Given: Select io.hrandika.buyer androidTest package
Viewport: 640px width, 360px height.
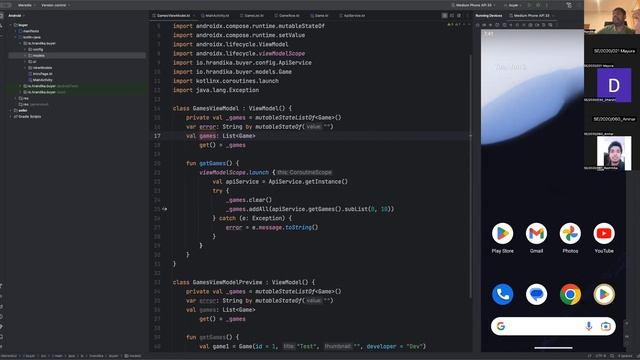Looking at the screenshot, I should 51,86.
